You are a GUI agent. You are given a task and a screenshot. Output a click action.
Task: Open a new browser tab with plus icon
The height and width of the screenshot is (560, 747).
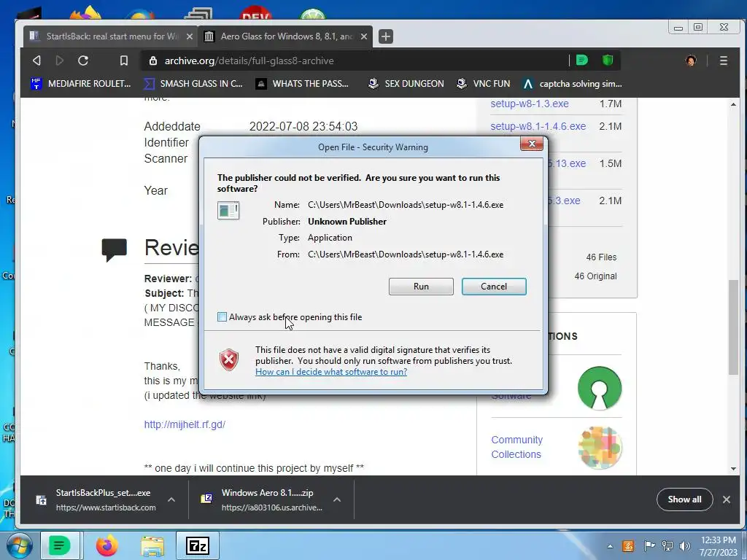click(386, 36)
